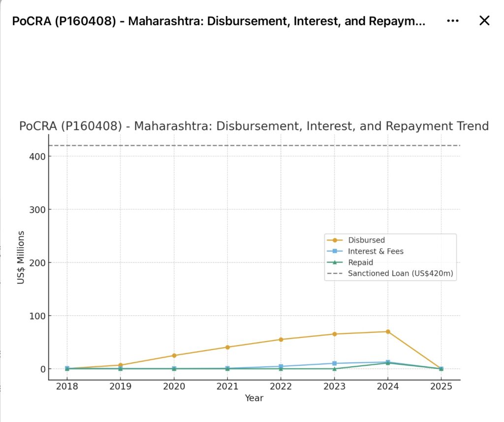The height and width of the screenshot is (422, 504).
Task: Click the Repaid legend entry
Action: click(360, 262)
